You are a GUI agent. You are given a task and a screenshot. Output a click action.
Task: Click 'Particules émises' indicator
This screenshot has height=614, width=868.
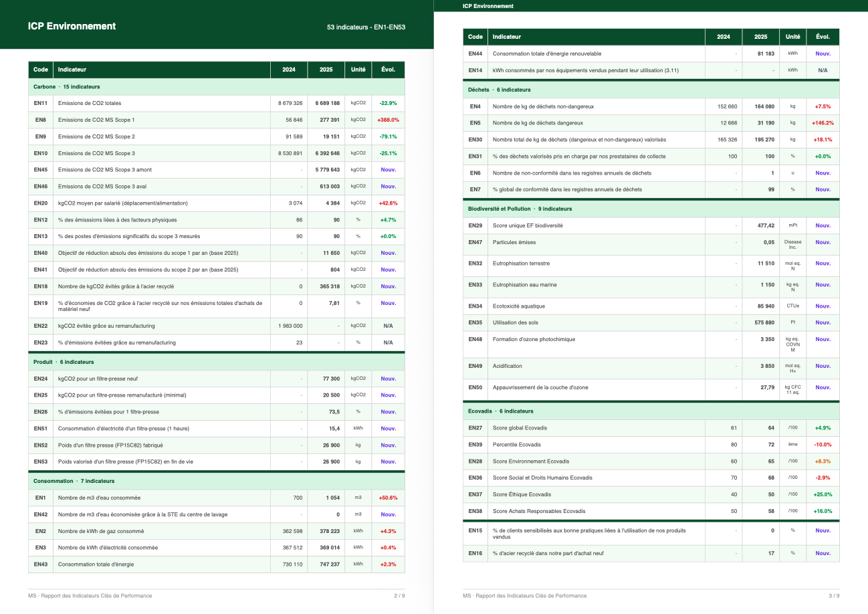tap(514, 242)
